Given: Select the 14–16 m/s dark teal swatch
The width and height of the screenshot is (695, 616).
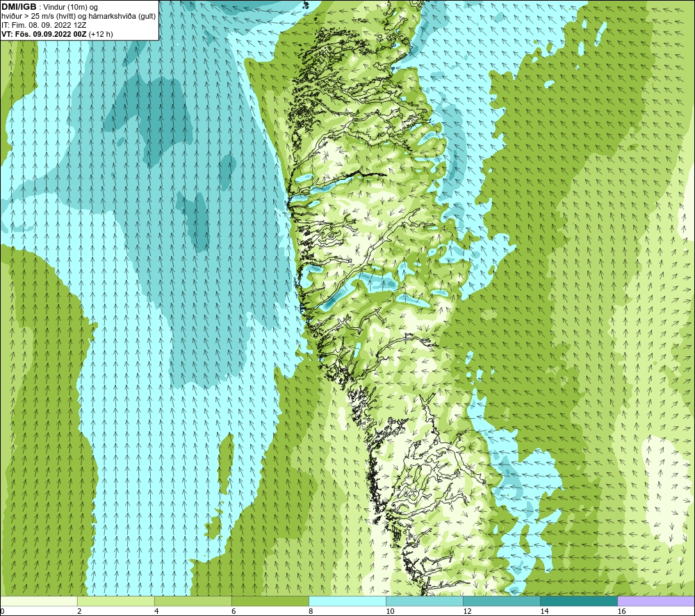Looking at the screenshot, I should (578, 601).
